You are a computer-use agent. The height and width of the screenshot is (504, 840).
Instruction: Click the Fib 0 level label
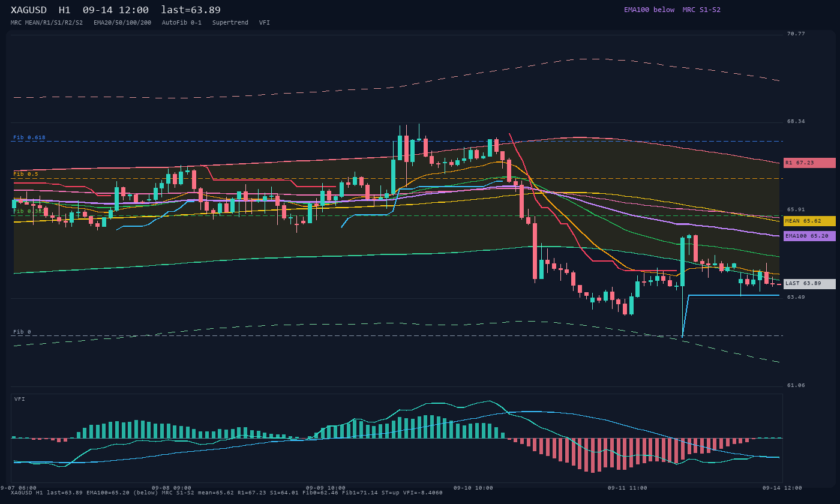point(22,332)
